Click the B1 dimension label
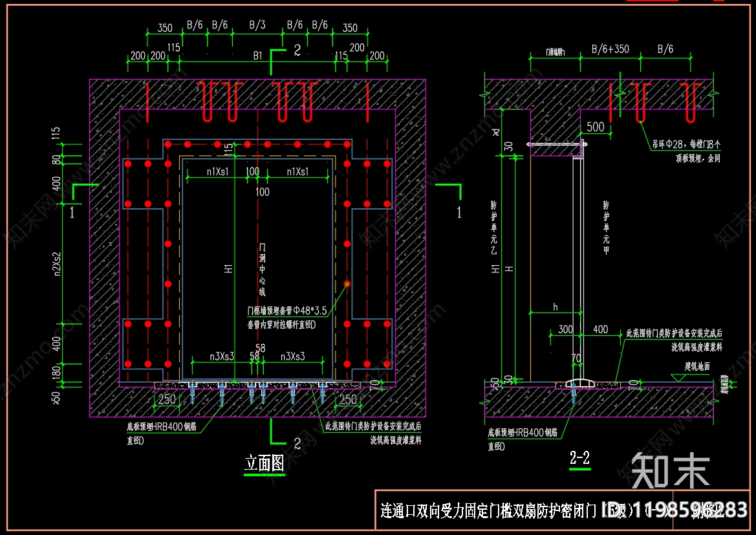Viewport: 756px width, 535px height. (x=258, y=56)
